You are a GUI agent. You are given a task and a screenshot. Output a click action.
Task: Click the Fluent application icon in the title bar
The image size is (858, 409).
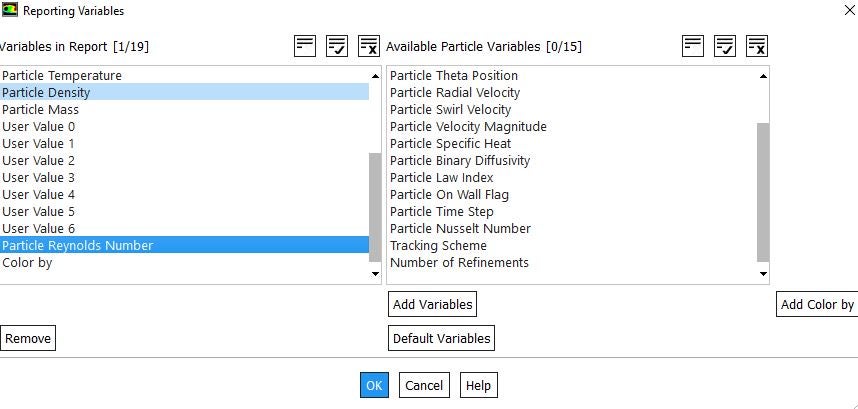(x=10, y=10)
